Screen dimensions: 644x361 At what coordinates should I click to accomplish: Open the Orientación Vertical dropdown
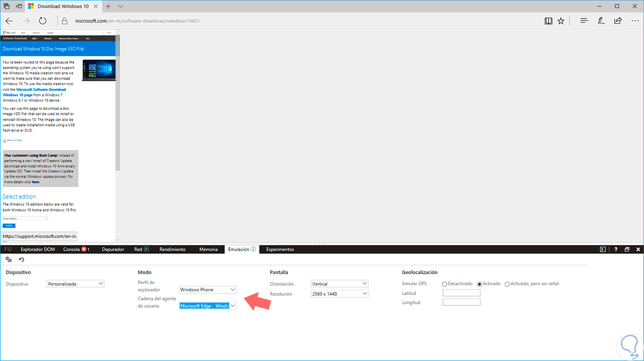click(x=340, y=284)
